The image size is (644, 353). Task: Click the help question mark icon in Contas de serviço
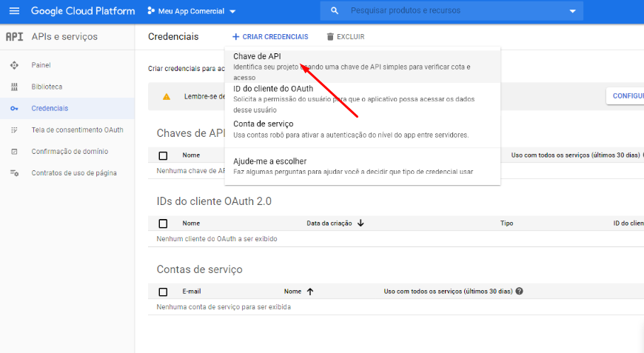click(x=519, y=291)
